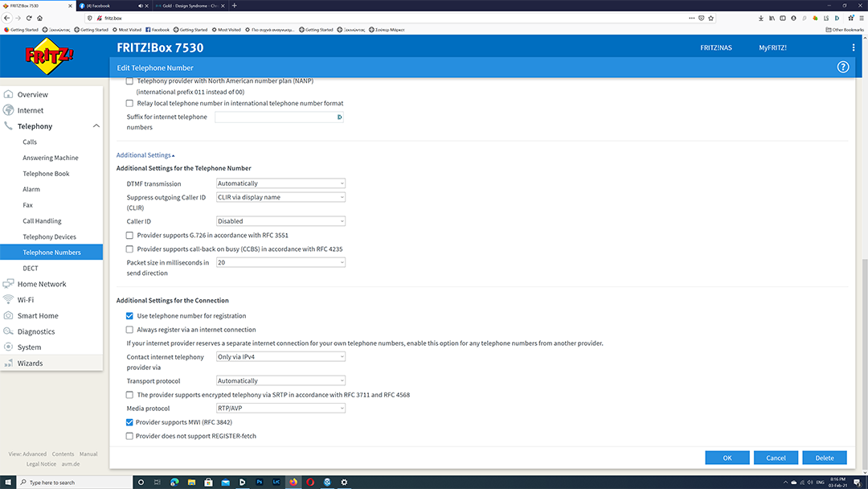Open the three-dot options menu in header
This screenshot has height=489, width=868.
tap(853, 47)
